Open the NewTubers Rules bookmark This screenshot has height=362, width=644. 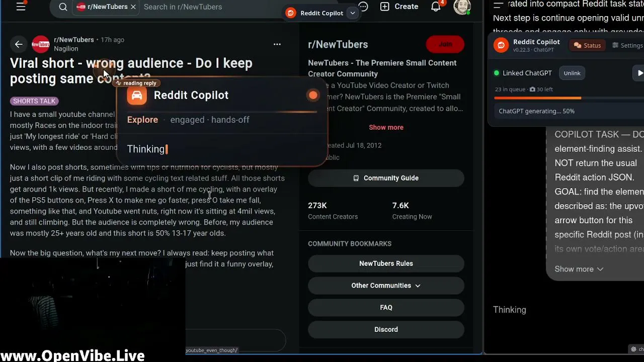[386, 263]
